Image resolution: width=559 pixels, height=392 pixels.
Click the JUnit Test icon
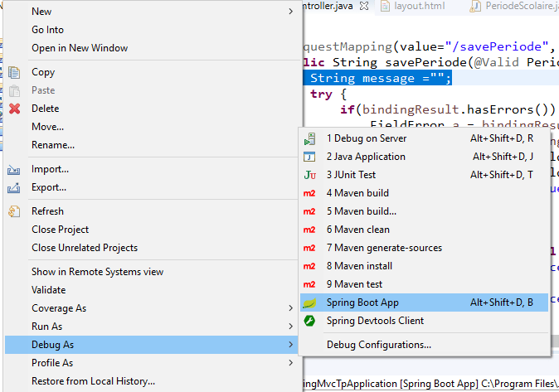(309, 175)
